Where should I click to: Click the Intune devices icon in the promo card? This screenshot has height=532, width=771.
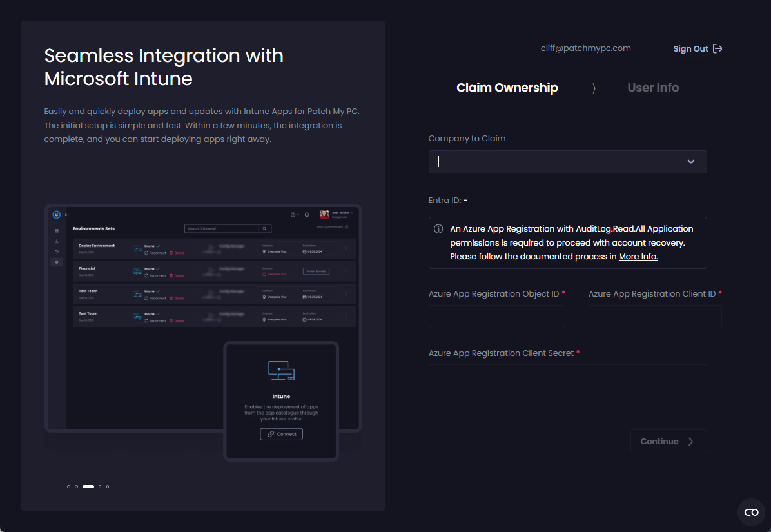[x=281, y=371]
